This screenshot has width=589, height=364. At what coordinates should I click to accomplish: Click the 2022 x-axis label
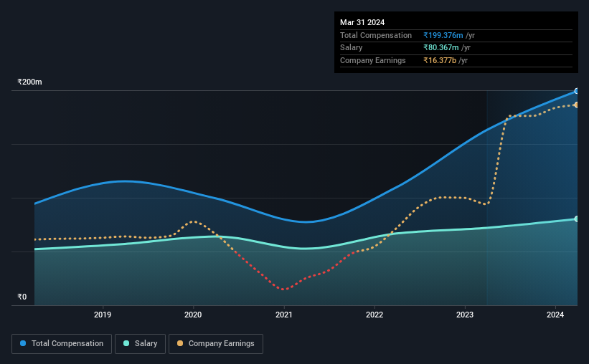[374, 315]
